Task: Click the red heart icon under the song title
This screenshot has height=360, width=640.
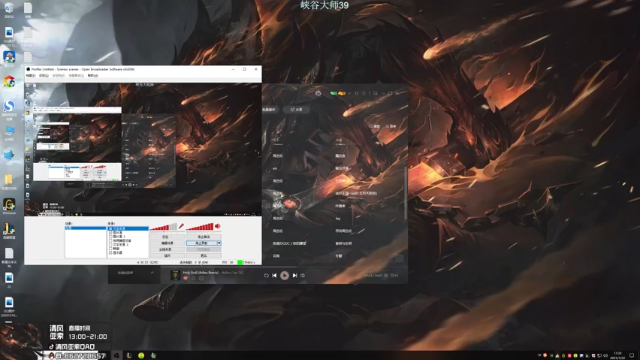Action: 185,278
